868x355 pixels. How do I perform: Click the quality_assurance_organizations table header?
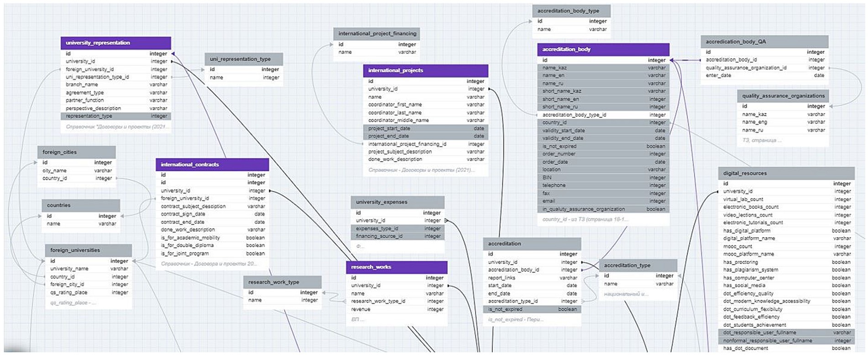783,96
